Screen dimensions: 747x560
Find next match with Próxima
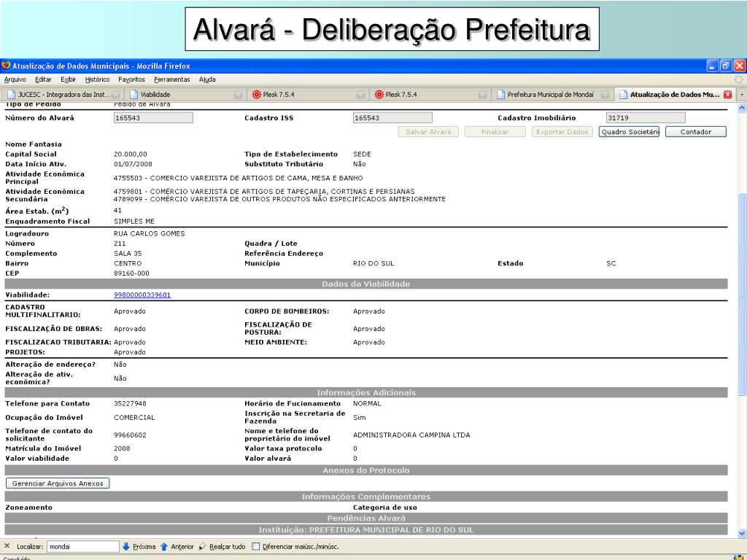pyautogui.click(x=139, y=547)
